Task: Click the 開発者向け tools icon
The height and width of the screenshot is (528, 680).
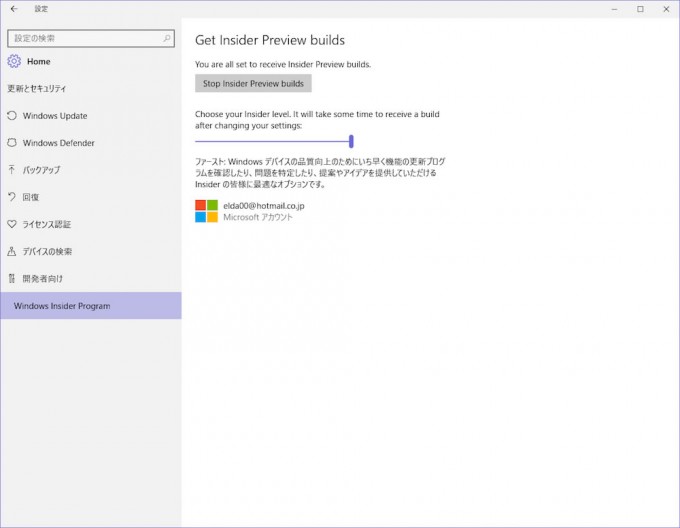Action: [x=12, y=279]
